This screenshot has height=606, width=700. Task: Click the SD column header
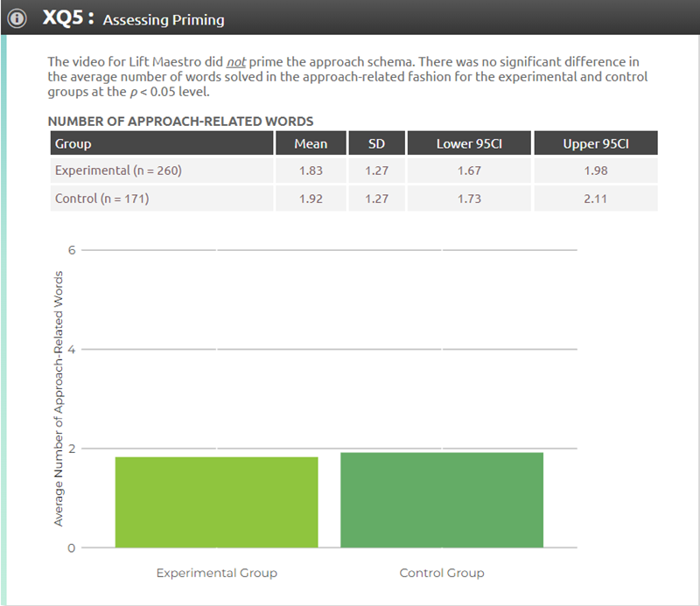click(375, 143)
